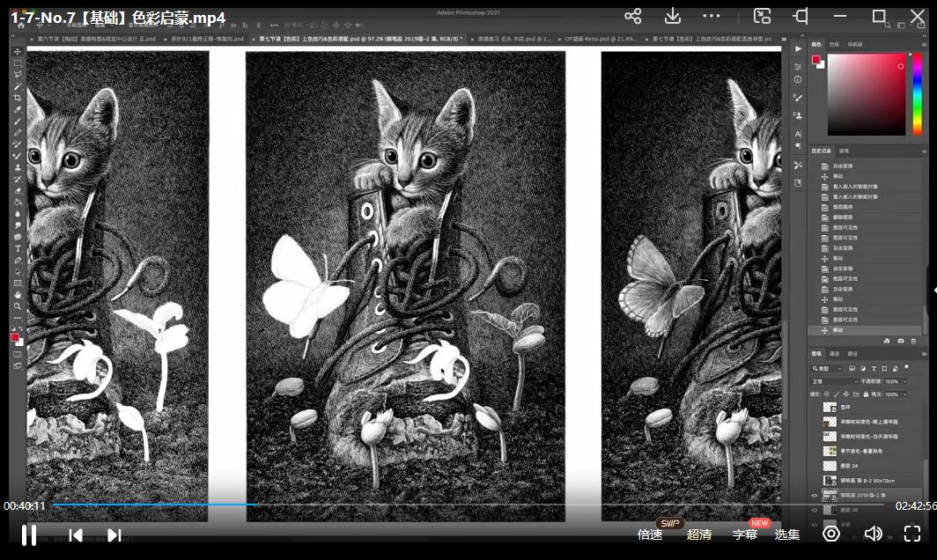Skip to next video
937x560 pixels.
coord(114,534)
